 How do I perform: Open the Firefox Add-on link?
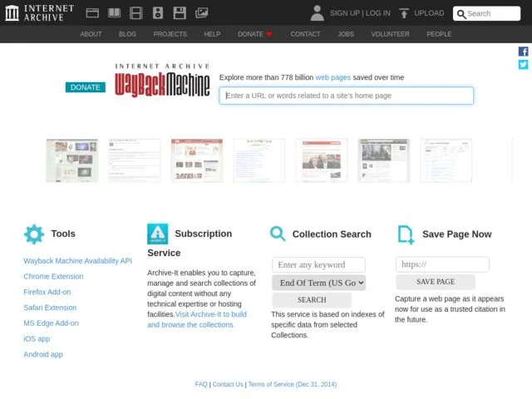47,292
